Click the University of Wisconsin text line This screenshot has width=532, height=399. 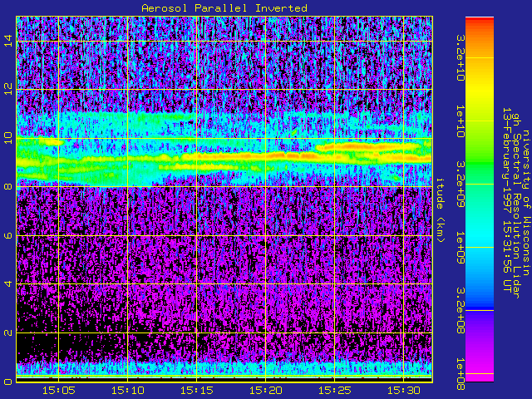pyautogui.click(x=525, y=203)
